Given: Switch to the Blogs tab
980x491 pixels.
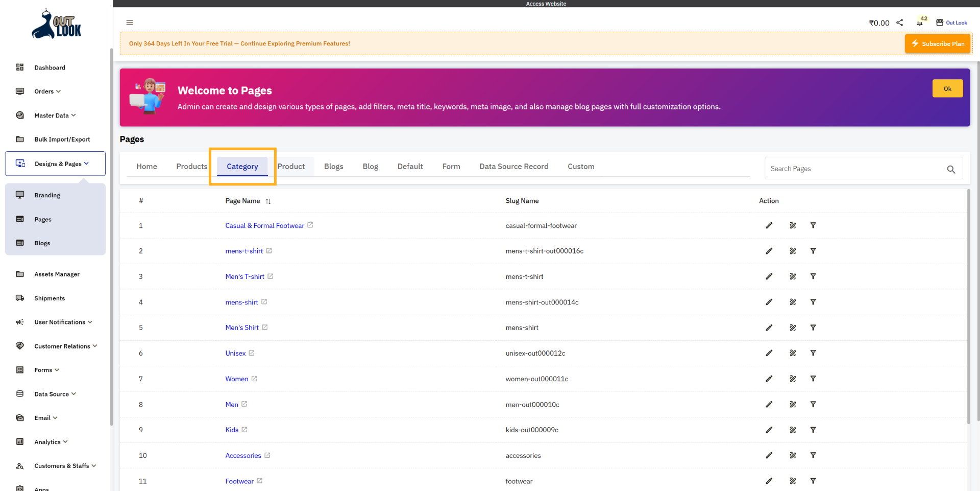Looking at the screenshot, I should [333, 166].
